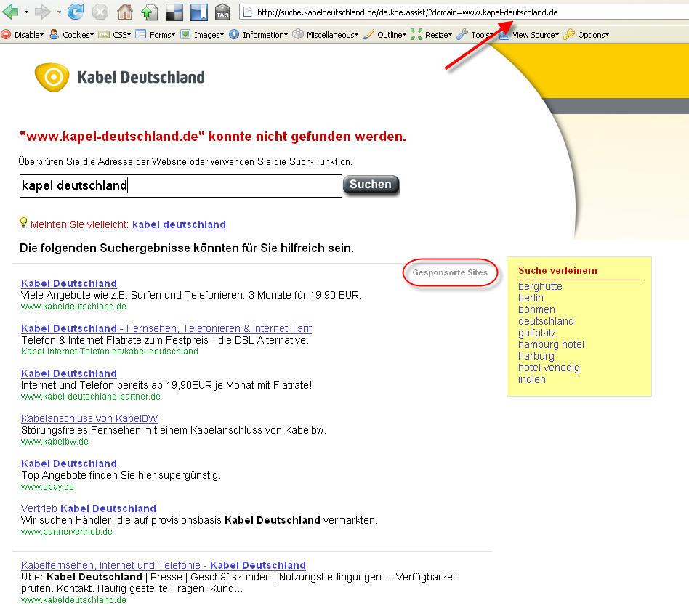Click the Kabel Deutschland yellow logo
This screenshot has width=689, height=616.
point(52,77)
